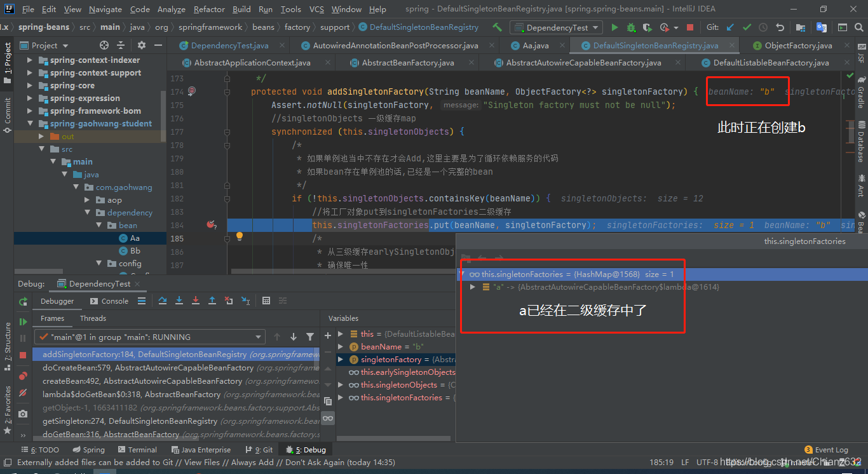Select the Bb class in Project tree
Image resolution: width=868 pixels, height=474 pixels.
(135, 250)
